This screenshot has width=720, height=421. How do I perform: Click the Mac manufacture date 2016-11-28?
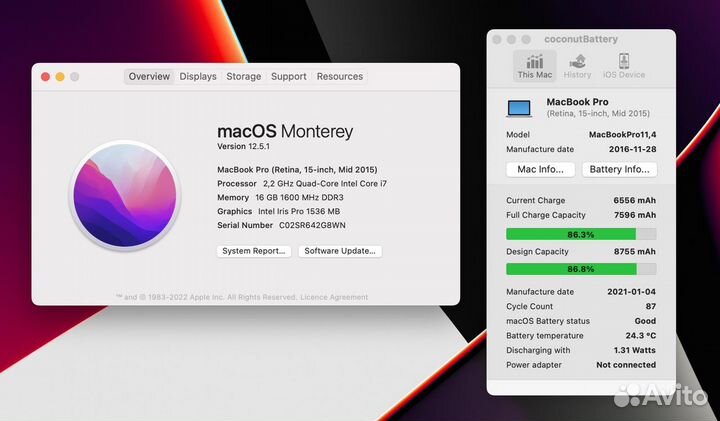pyautogui.click(x=632, y=149)
